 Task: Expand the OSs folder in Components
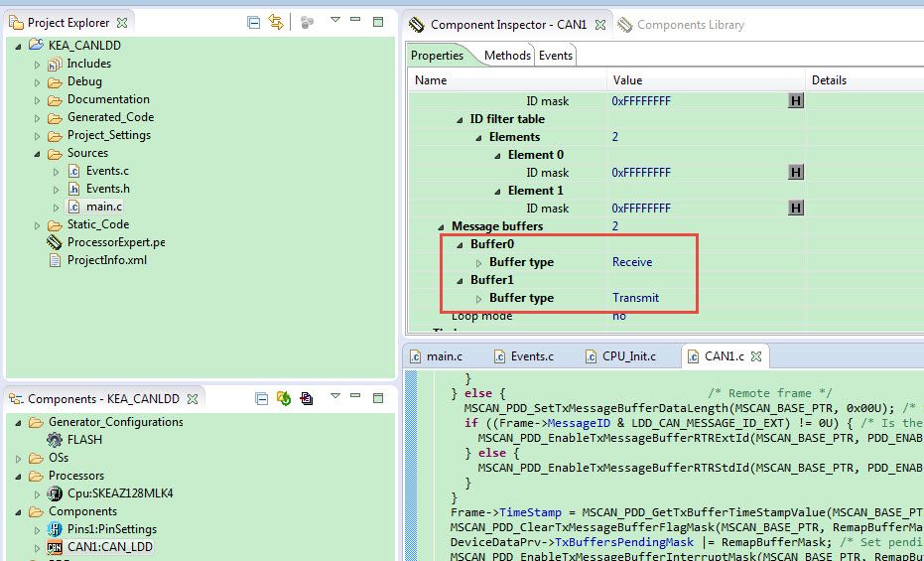[18, 459]
